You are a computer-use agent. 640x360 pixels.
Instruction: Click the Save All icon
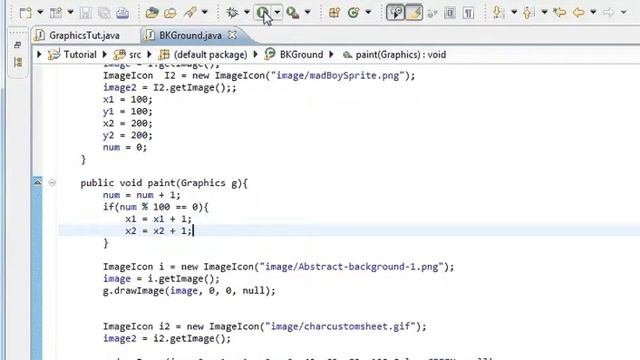(x=104, y=13)
